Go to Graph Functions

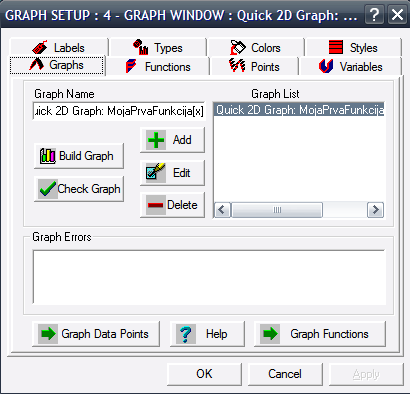(320, 334)
